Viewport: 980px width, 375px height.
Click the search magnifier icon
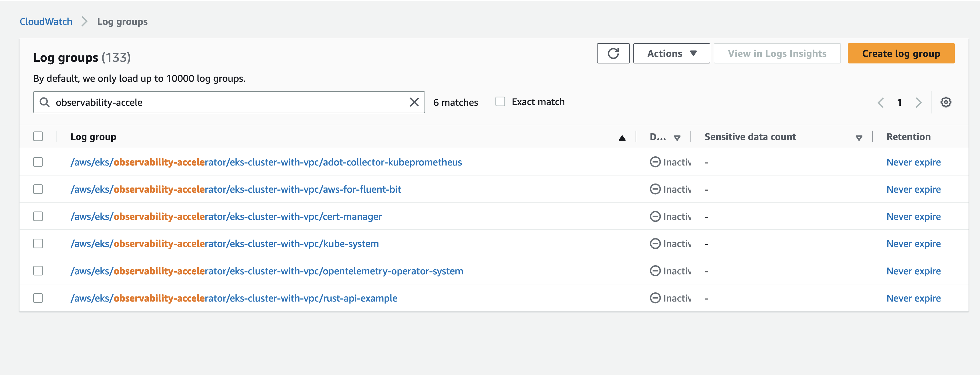click(x=45, y=102)
